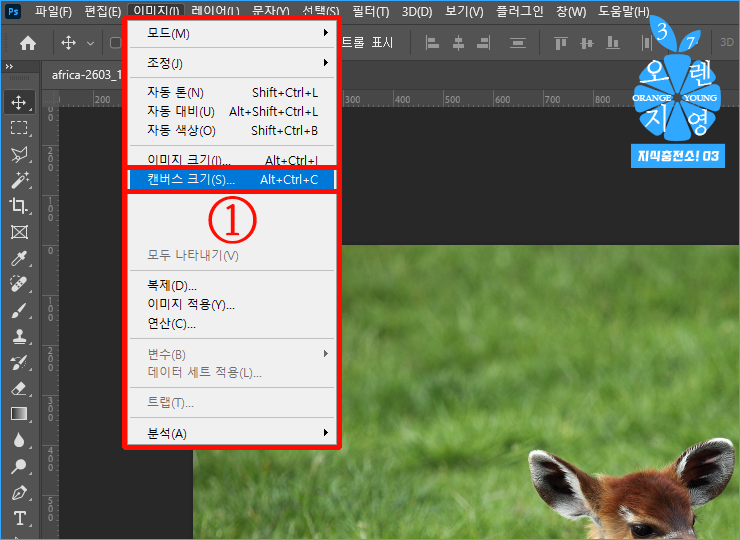Open the 보기(V) menu
Viewport: 740px width, 540px height.
464,11
